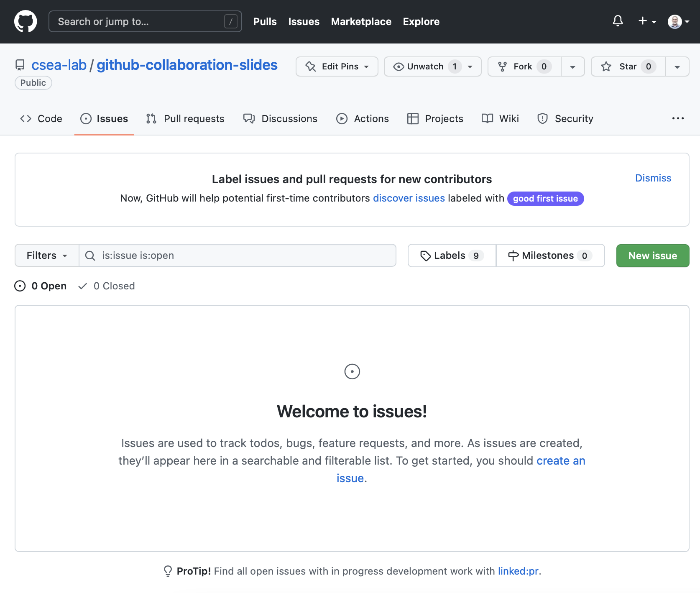Click the good first issue label

545,199
